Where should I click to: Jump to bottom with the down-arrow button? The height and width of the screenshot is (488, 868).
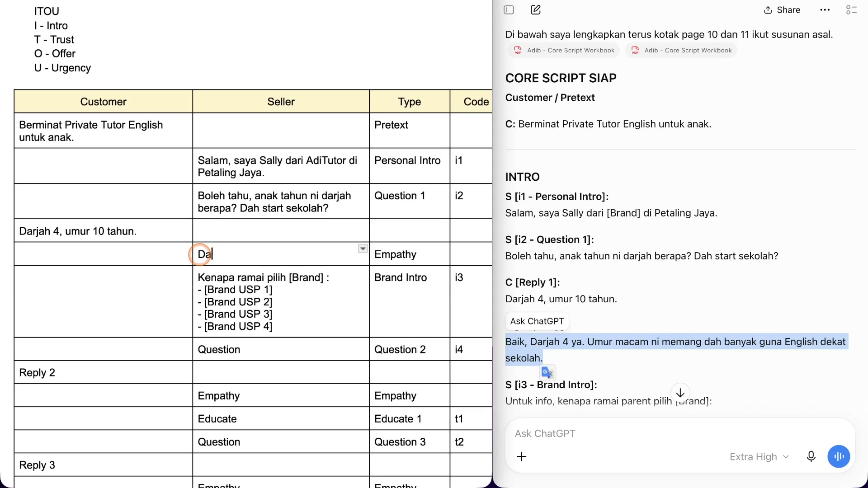[680, 393]
